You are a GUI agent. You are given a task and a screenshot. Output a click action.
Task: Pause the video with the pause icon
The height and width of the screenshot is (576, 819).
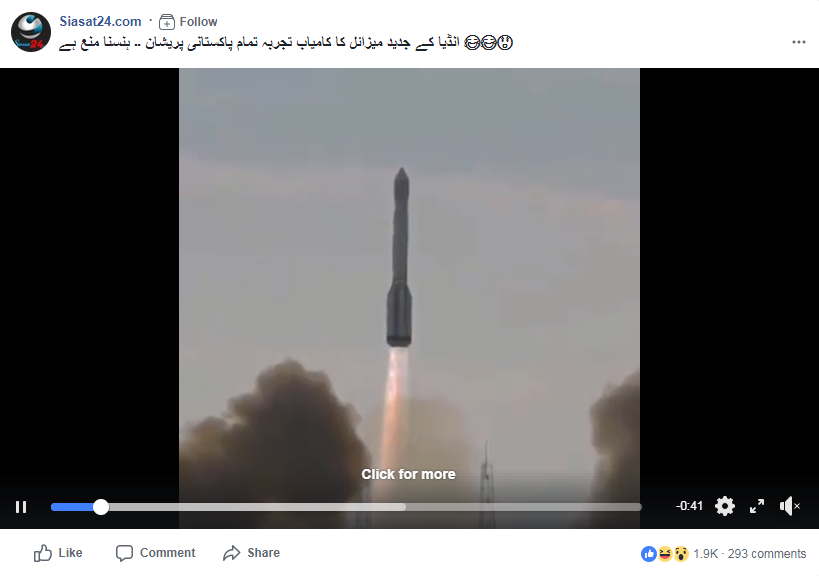point(21,507)
